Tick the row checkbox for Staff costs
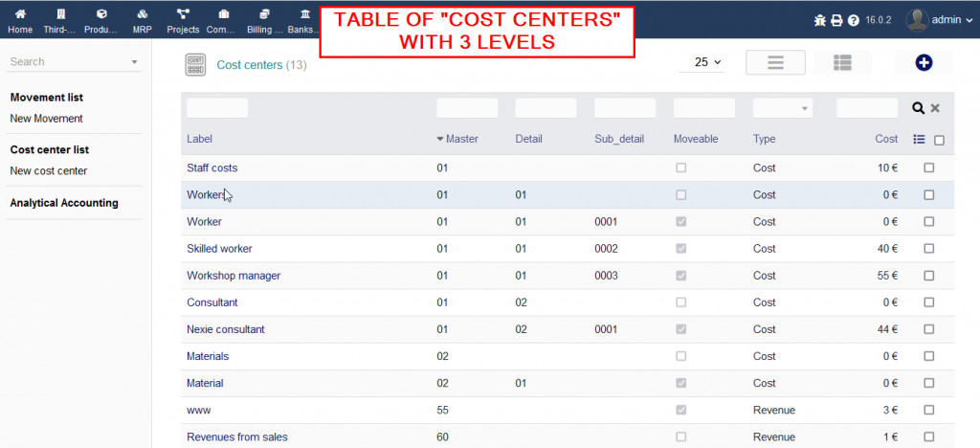Image resolution: width=980 pixels, height=448 pixels. [x=928, y=168]
